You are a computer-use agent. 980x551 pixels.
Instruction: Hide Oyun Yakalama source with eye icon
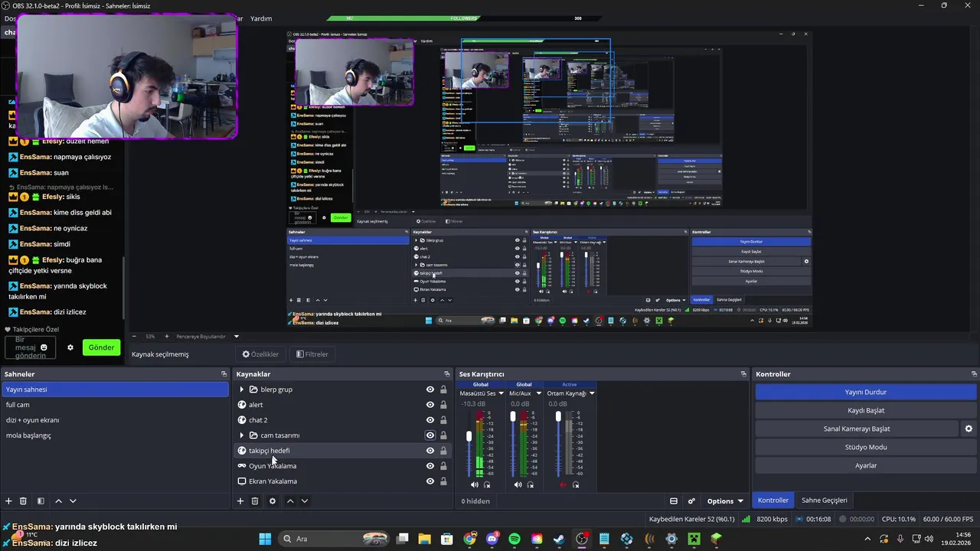point(430,466)
